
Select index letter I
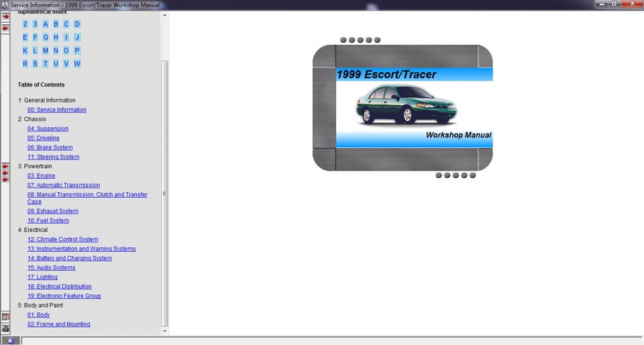(66, 38)
